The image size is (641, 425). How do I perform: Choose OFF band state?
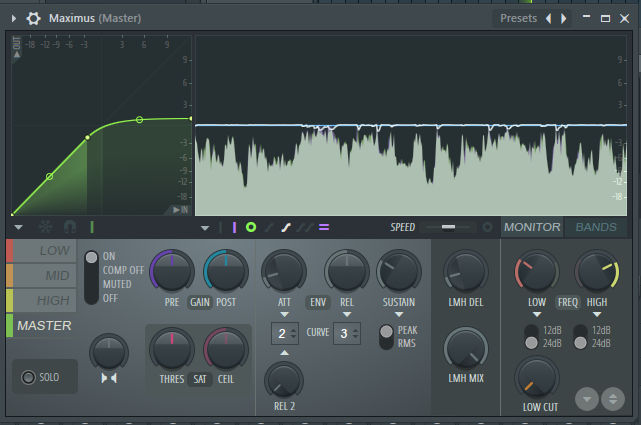pos(110,298)
